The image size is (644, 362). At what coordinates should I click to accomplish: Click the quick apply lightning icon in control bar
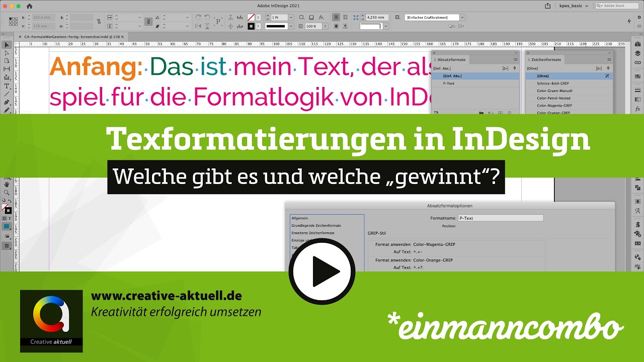tap(629, 21)
